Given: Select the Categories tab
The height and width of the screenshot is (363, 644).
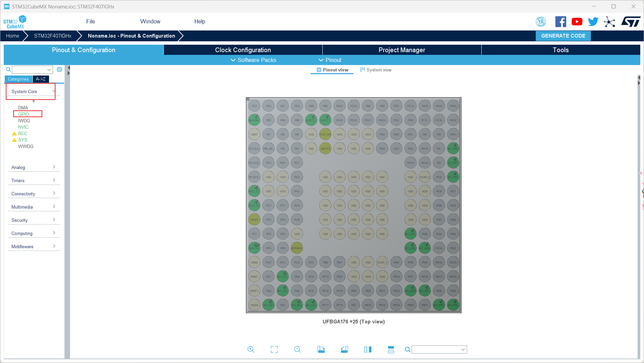Looking at the screenshot, I should coord(18,79).
